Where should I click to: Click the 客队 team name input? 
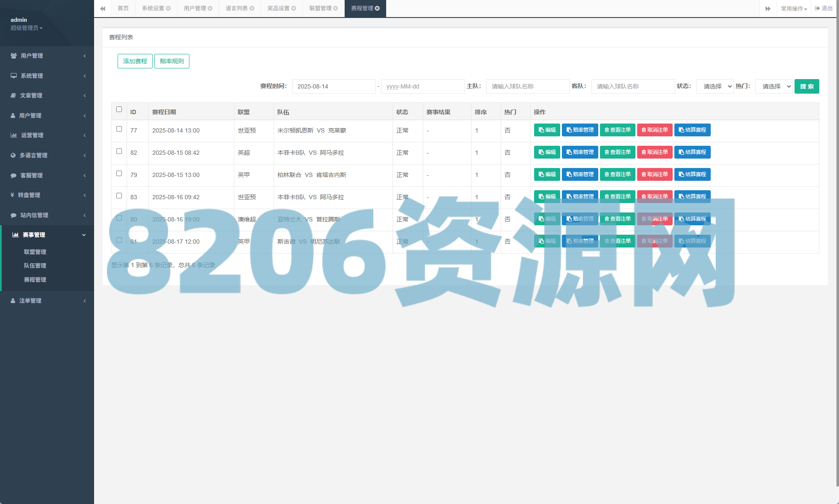633,86
